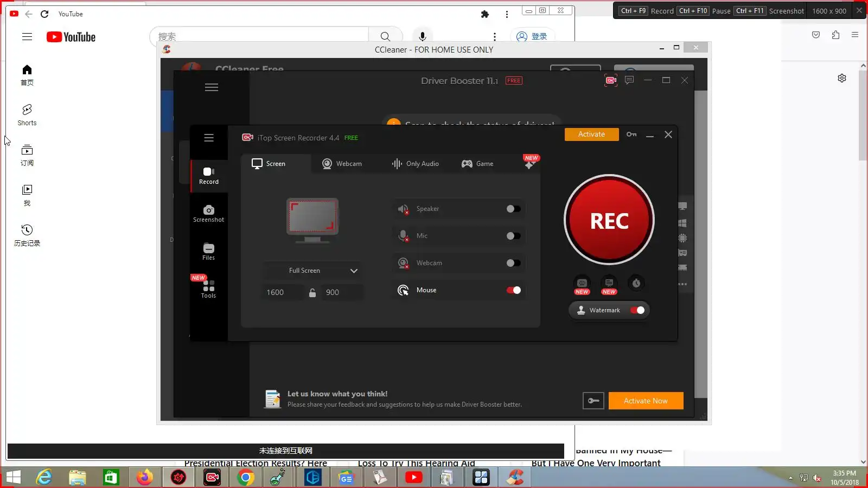Click the screen region monitor preview
Screen dimensions: 868x488
[312, 220]
